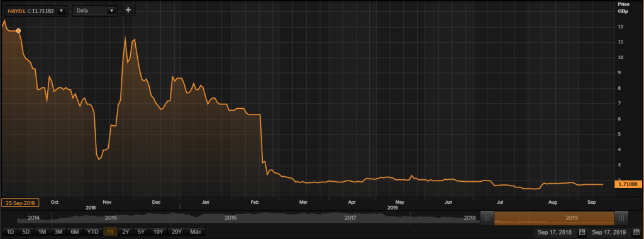
Task: Click 2014 in the navigator timeline
Action: (33, 218)
